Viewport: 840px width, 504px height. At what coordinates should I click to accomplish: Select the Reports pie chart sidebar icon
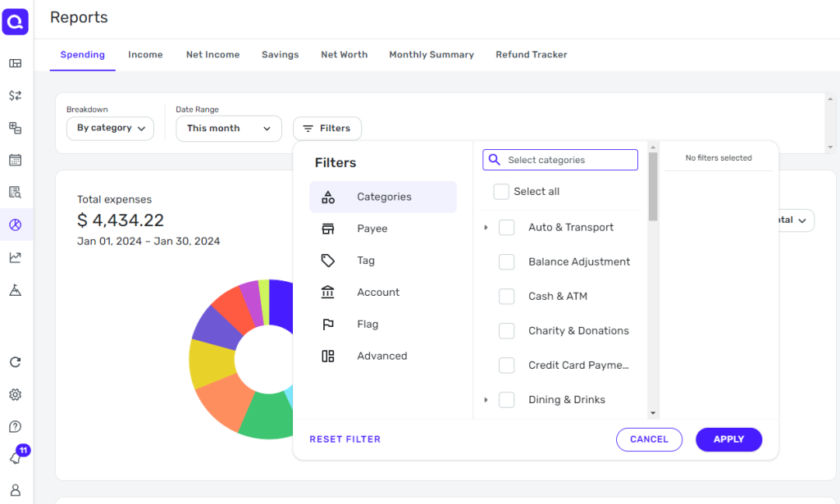pos(15,224)
